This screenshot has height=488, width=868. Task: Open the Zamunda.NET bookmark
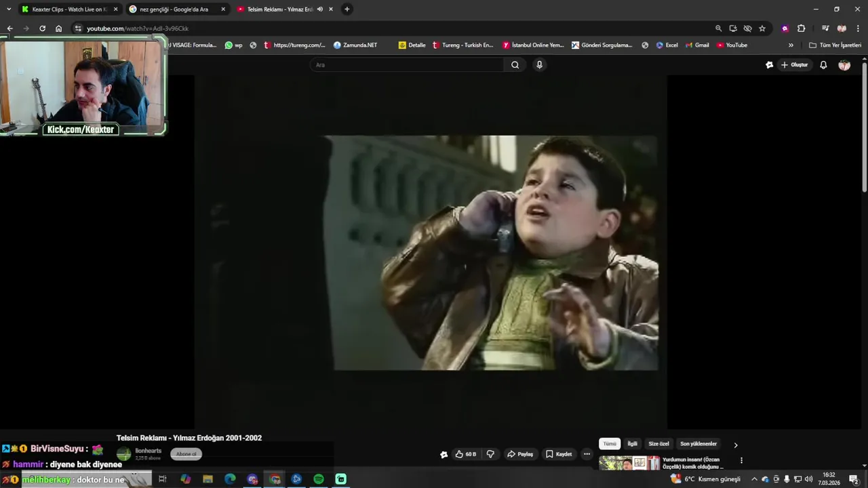(355, 45)
